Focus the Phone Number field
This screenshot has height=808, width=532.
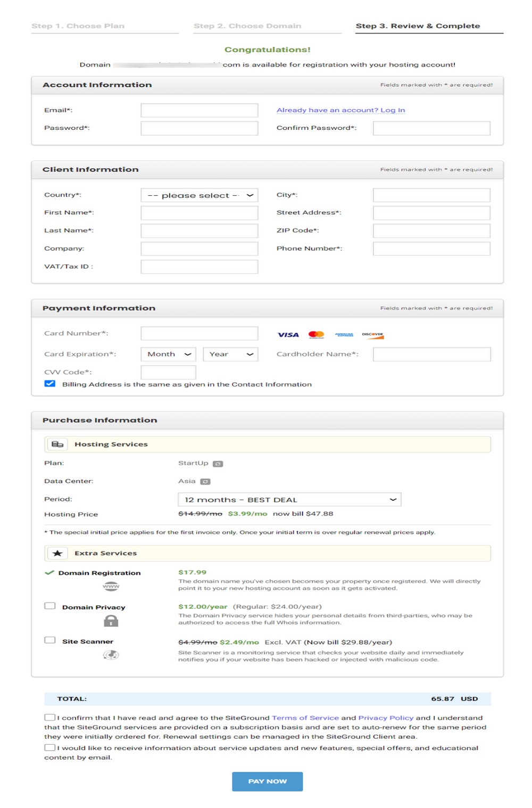pyautogui.click(x=431, y=249)
